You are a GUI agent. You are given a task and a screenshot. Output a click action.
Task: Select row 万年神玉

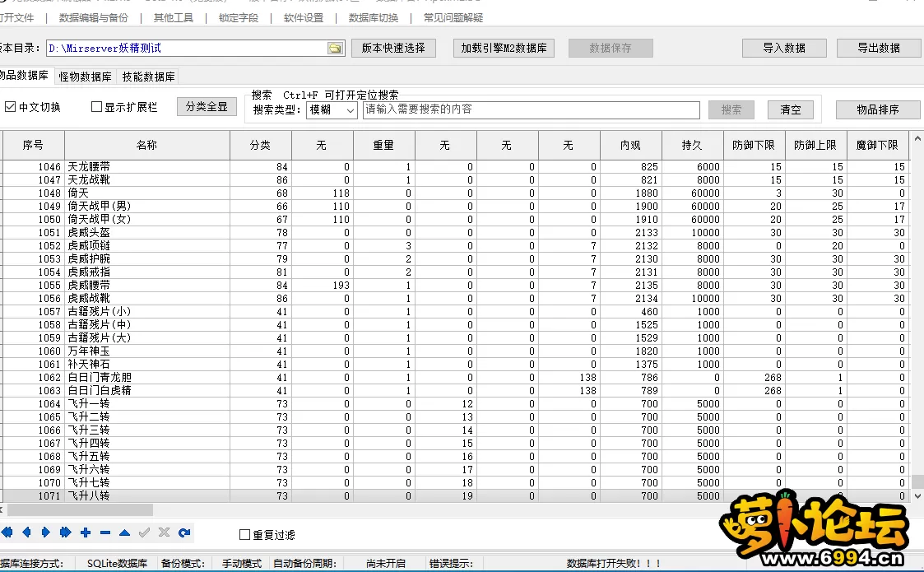pyautogui.click(x=456, y=351)
